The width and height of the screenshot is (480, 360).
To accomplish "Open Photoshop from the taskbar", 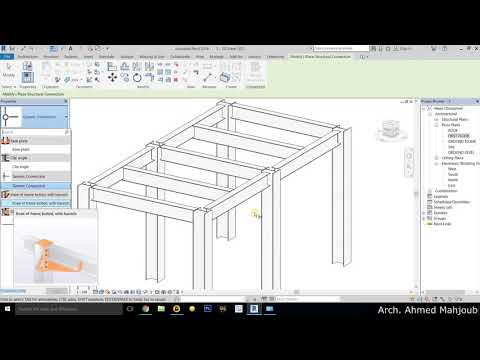I will [208, 309].
